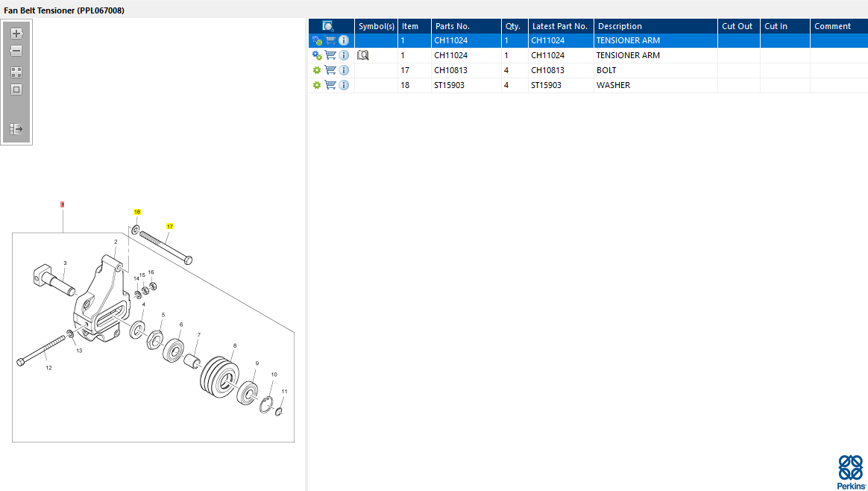Click callout number 7 on the diagram
868x491 pixels.
[199, 335]
